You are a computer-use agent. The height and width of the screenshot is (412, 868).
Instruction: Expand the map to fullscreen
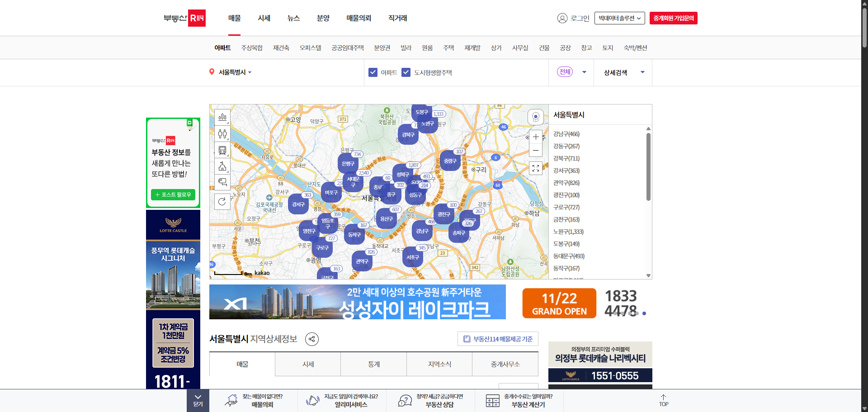(535, 168)
